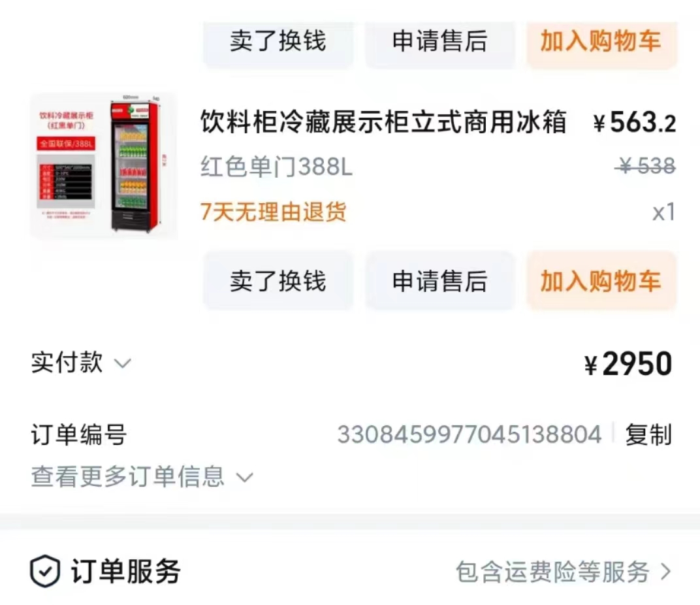The width and height of the screenshot is (700, 605).
Task: Tap the 红色单门388L variant text
Action: tap(276, 167)
